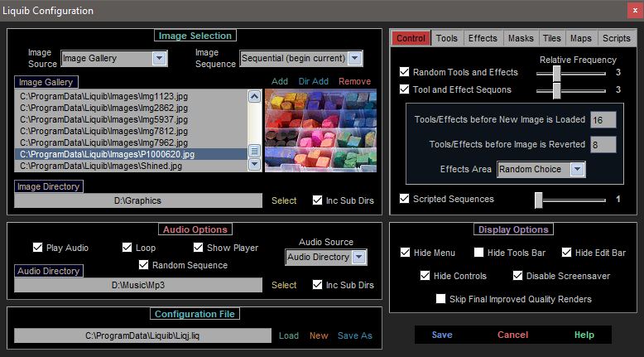644x357 pixels.
Task: Toggle Skip Final Improved Quality Renders
Action: pyautogui.click(x=441, y=299)
